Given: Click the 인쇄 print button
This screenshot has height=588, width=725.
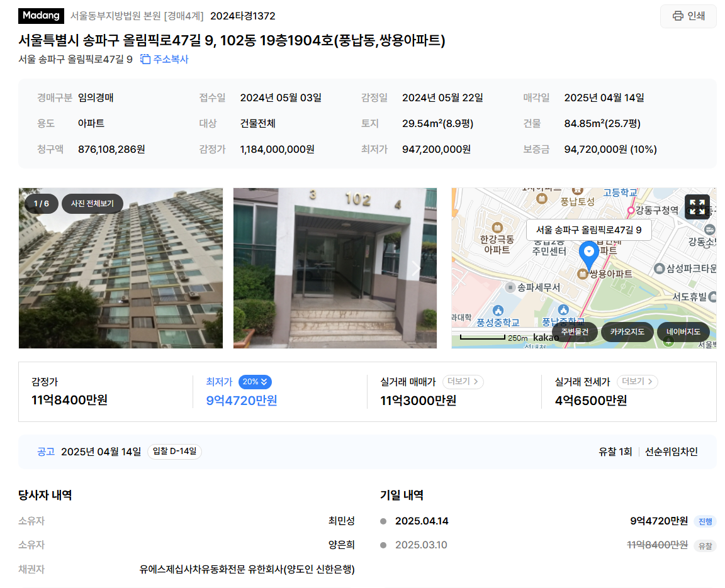Looking at the screenshot, I should point(688,16).
